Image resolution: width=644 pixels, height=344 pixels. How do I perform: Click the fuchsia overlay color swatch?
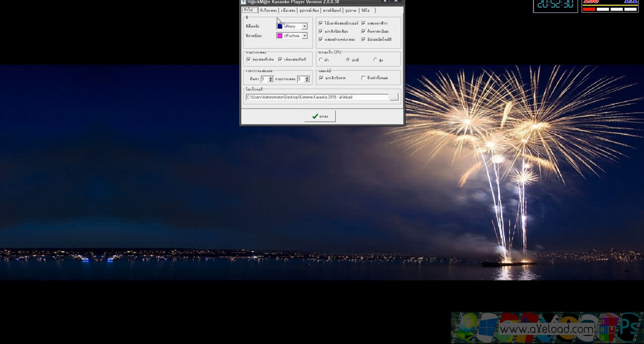[280, 36]
